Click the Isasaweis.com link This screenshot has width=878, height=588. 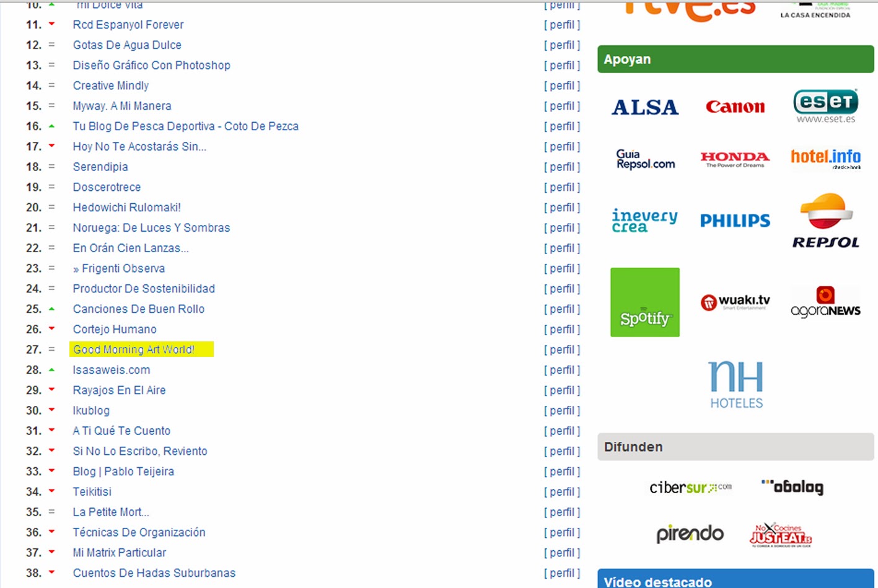112,370
